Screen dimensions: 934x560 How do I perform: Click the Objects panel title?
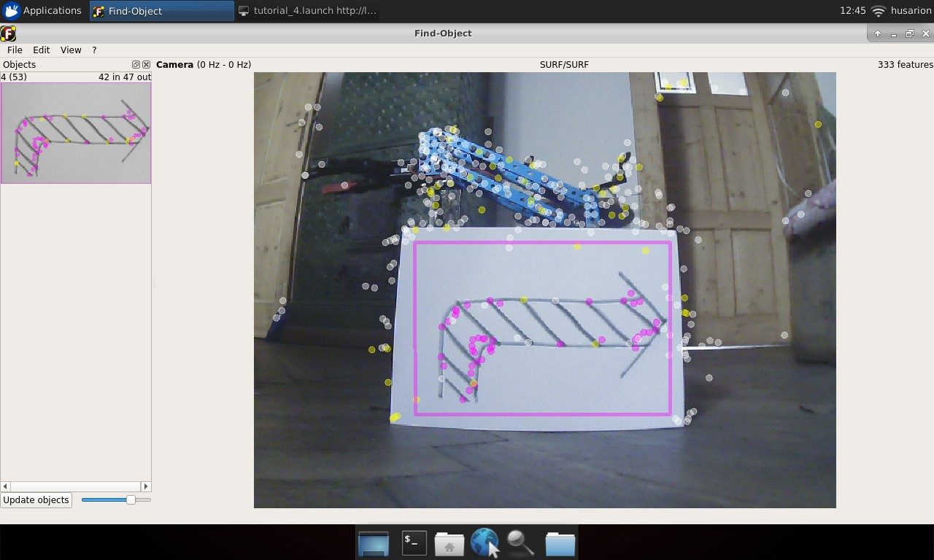coord(20,65)
